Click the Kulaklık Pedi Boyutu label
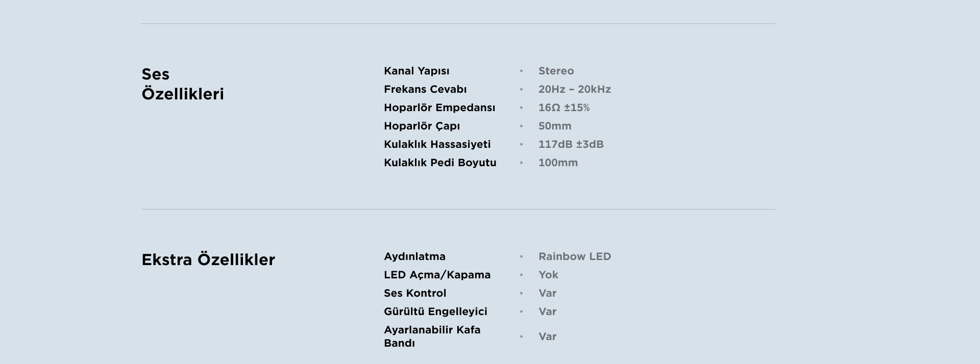The height and width of the screenshot is (364, 980). pyautogui.click(x=439, y=163)
